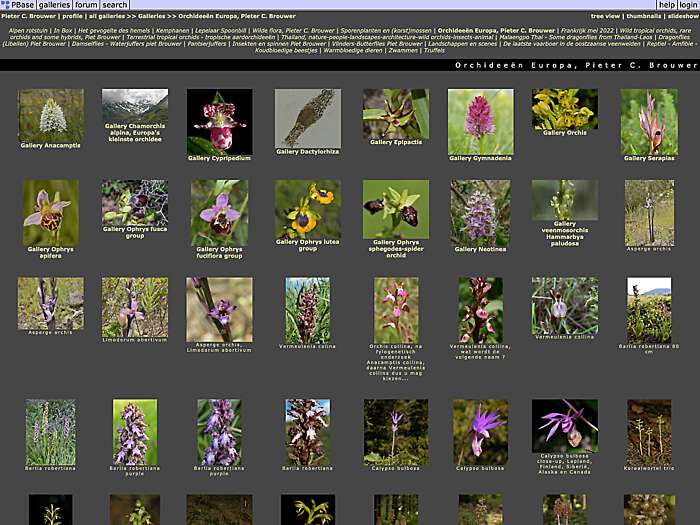Click the 'Koraalwortel trio' caption text
700x525 pixels.
(649, 468)
